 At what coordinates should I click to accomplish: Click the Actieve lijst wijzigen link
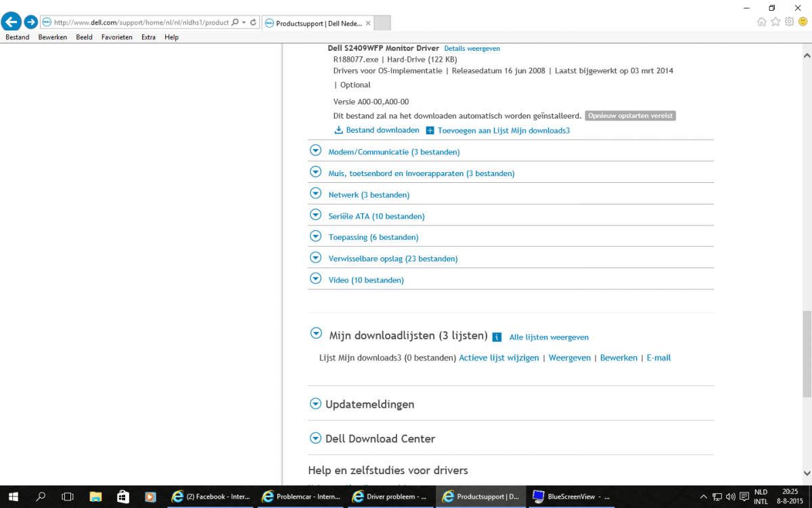499,358
